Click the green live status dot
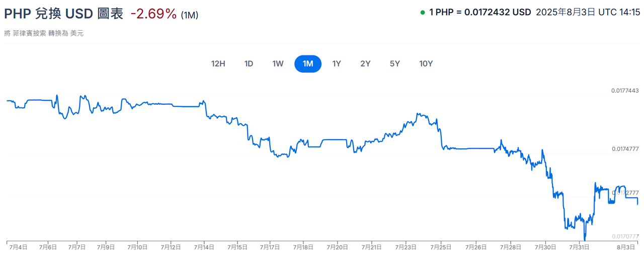The width and height of the screenshot is (644, 254). click(x=423, y=13)
